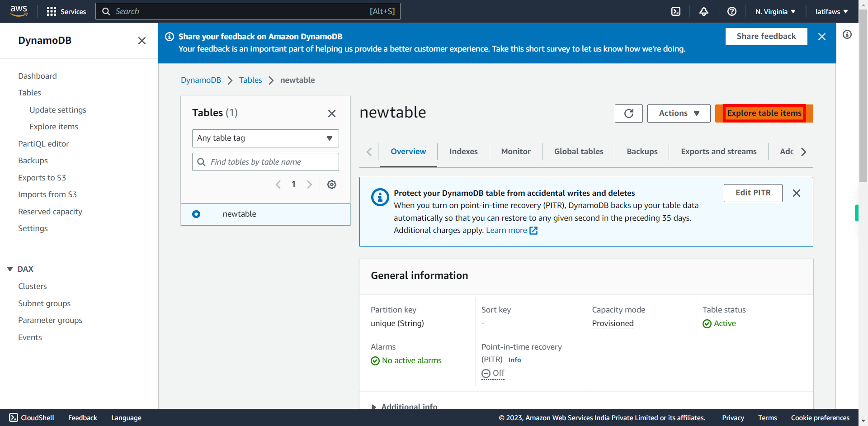Open Imports from S3 in sidebar
The image size is (868, 426).
(47, 194)
